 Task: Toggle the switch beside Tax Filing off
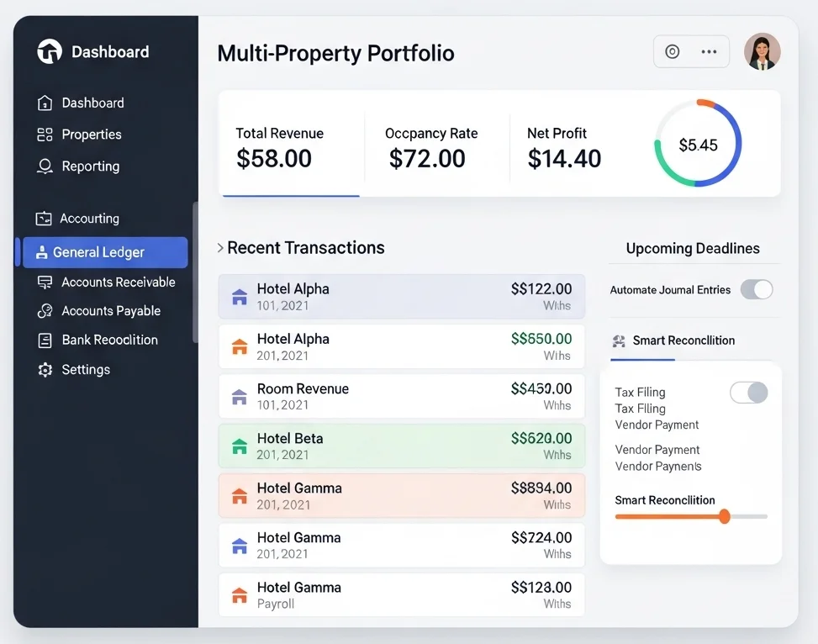(x=747, y=393)
